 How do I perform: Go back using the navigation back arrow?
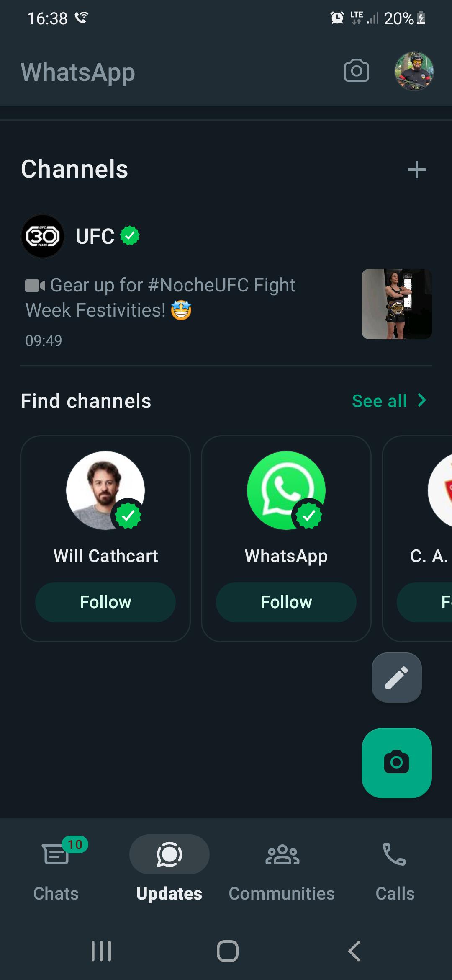[x=353, y=951]
